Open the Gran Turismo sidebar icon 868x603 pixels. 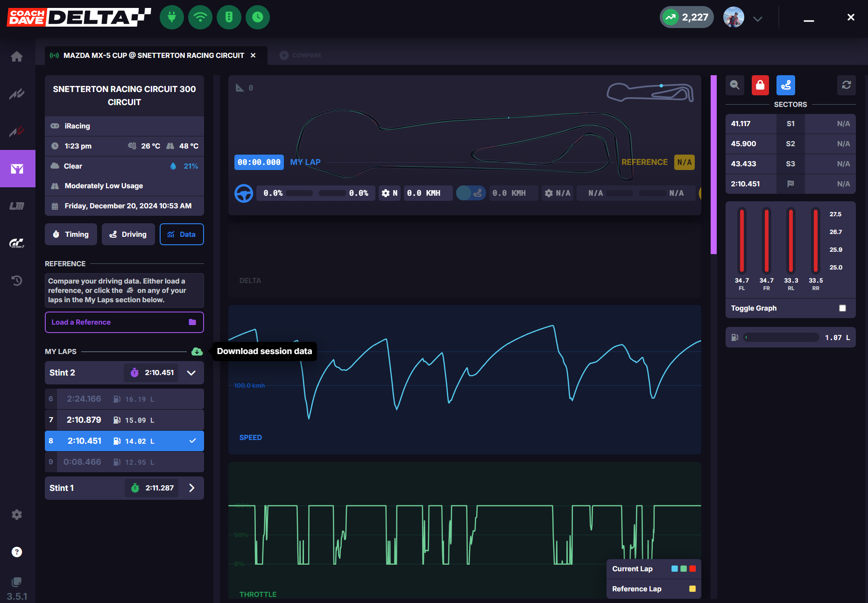click(17, 243)
